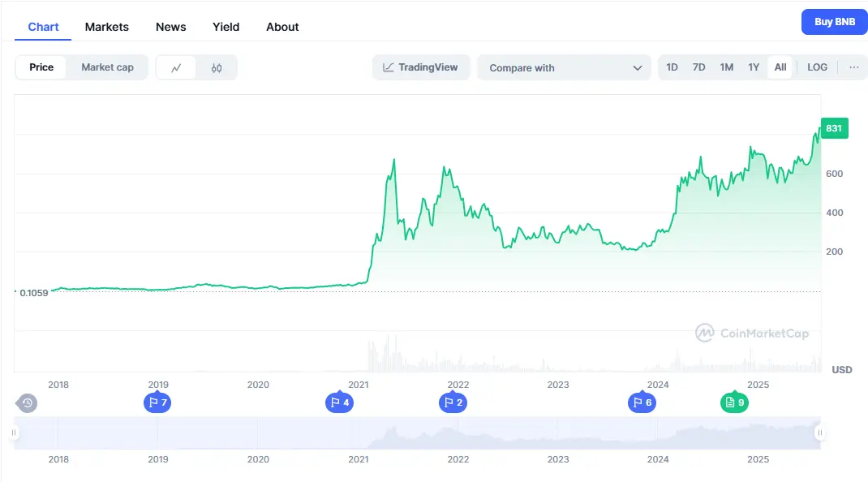
Task: Open the 2021 flag marker with 4 events
Action: 338,402
